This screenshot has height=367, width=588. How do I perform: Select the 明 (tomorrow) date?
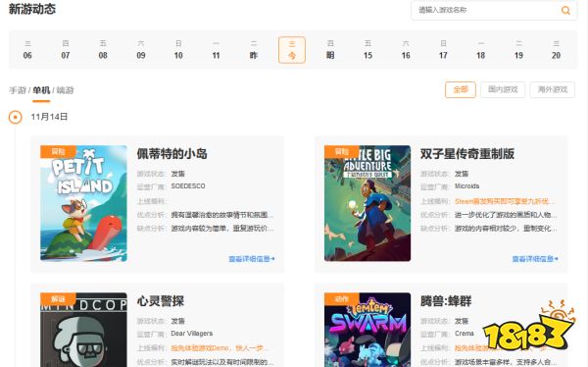(x=330, y=50)
